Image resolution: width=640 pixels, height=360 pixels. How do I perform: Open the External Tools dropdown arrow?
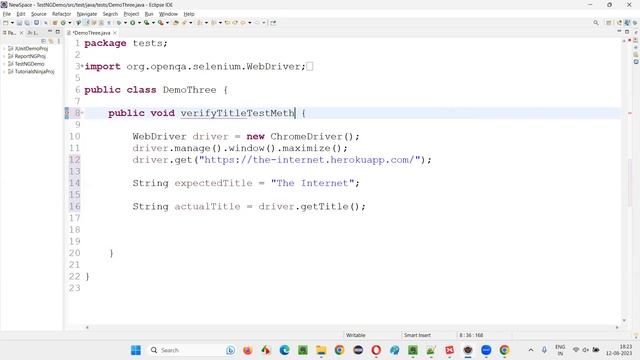click(x=167, y=23)
